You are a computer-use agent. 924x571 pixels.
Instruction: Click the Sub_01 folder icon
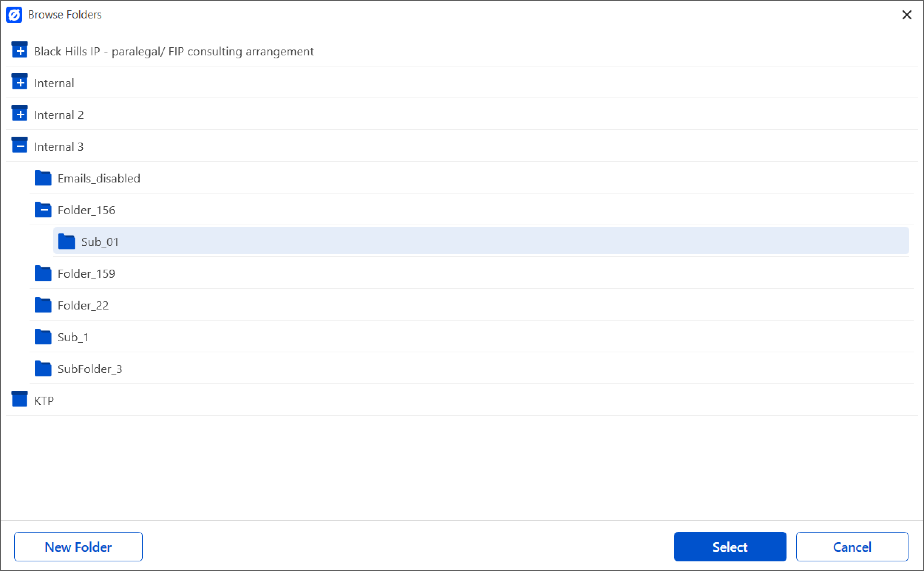point(67,241)
